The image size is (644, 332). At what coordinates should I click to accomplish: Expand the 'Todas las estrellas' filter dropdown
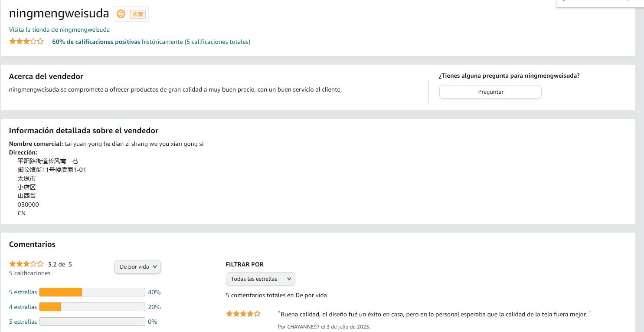260,279
